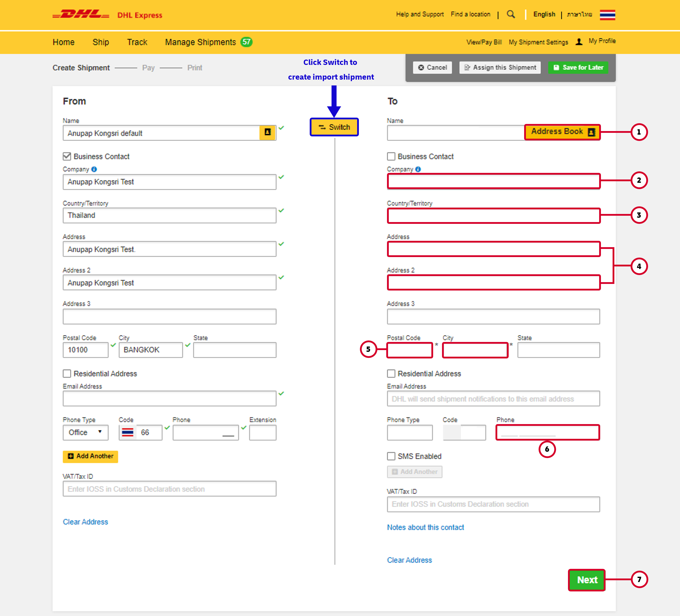The image size is (680, 616).
Task: Go to the Track menu
Action: click(137, 42)
